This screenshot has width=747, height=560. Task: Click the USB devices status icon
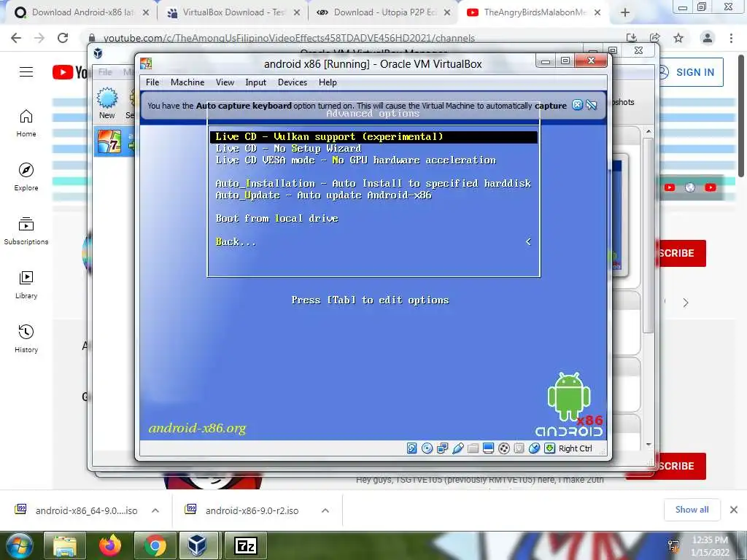coord(458,448)
